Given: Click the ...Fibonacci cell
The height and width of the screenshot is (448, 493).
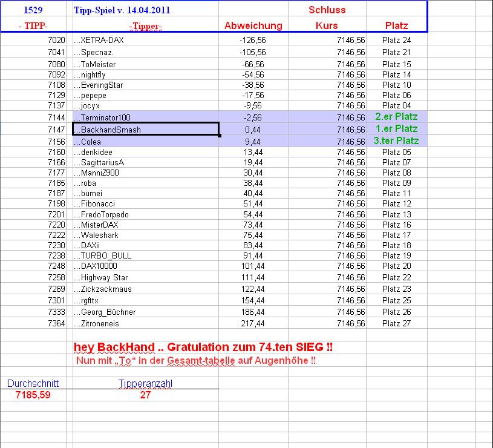Looking at the screenshot, I should point(146,203).
